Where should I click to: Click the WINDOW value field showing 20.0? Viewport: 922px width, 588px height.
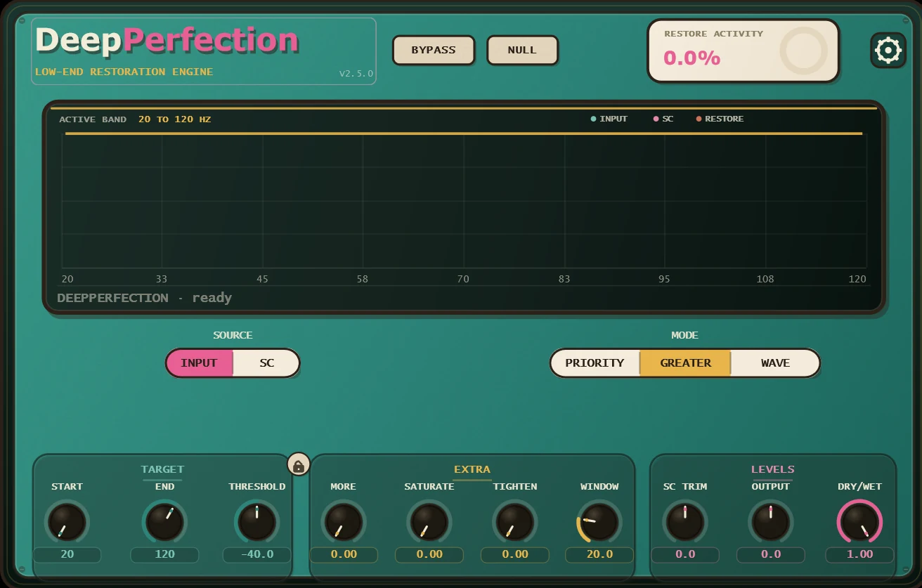click(x=599, y=554)
